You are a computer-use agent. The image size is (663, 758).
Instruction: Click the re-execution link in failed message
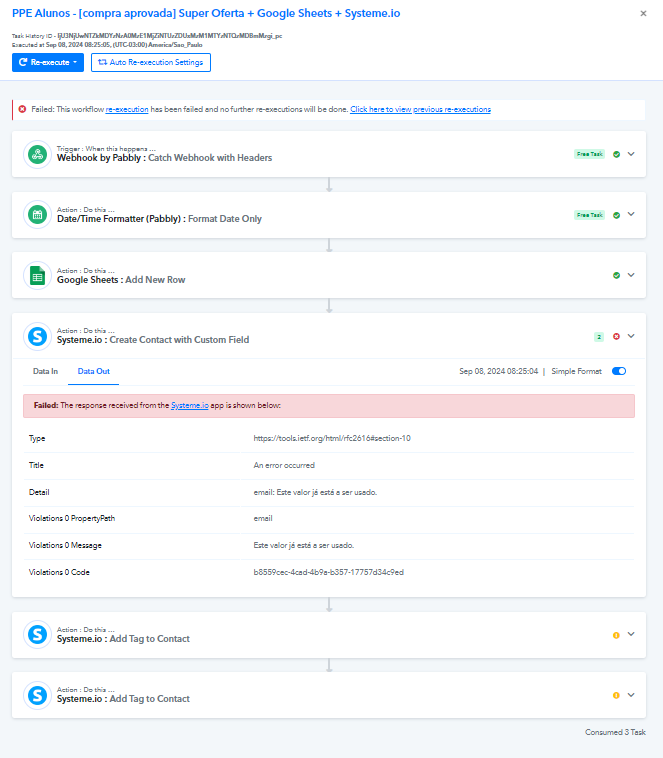click(127, 109)
